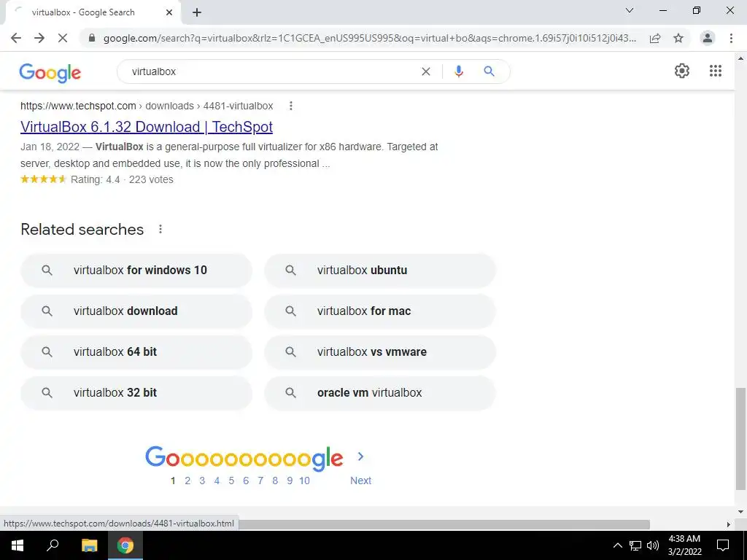Go to results page 9
This screenshot has height=560, width=747.
[290, 481]
